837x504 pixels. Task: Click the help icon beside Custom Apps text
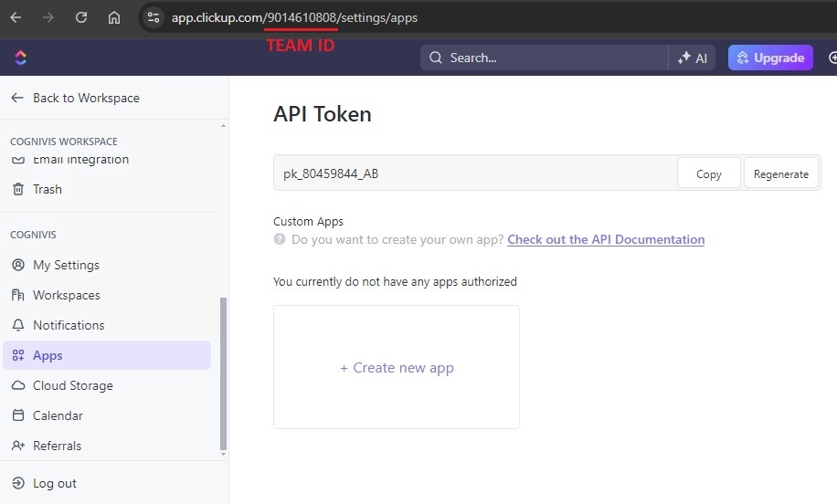tap(280, 239)
